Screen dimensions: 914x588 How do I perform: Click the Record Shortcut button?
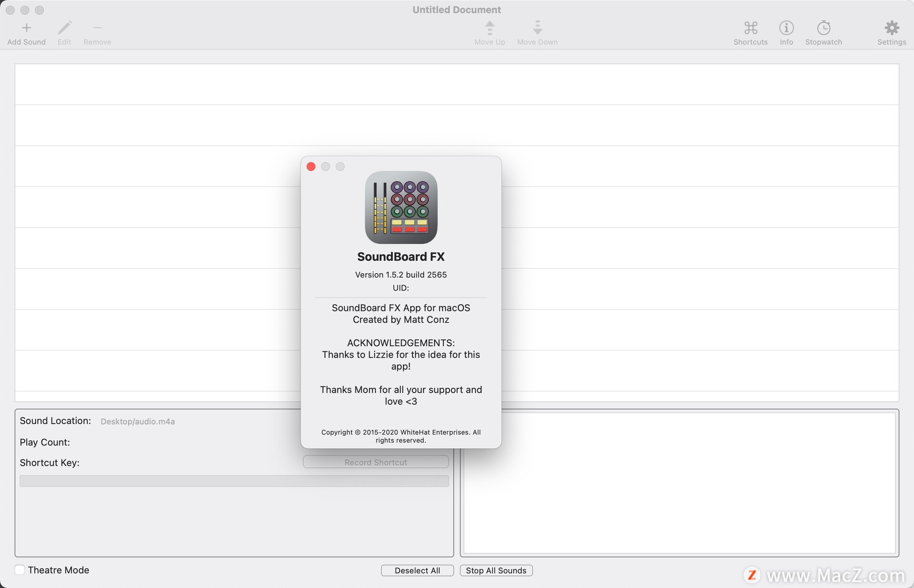coord(375,461)
